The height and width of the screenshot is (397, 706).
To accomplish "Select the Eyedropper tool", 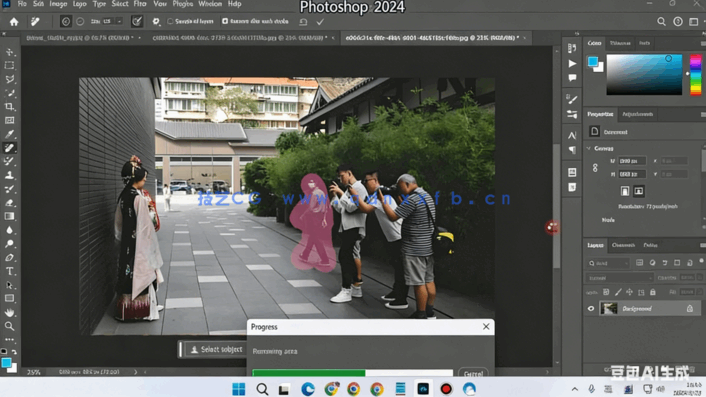I will 9,134.
